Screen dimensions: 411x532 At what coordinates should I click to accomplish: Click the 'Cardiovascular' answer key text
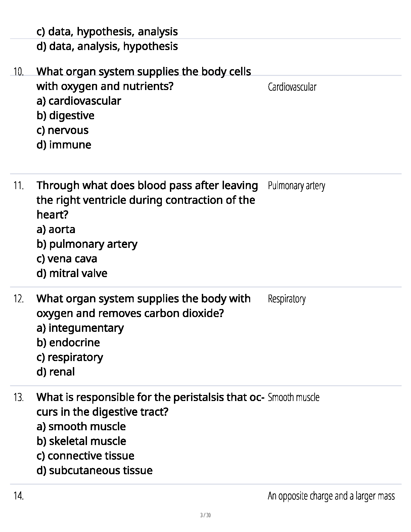(292, 87)
